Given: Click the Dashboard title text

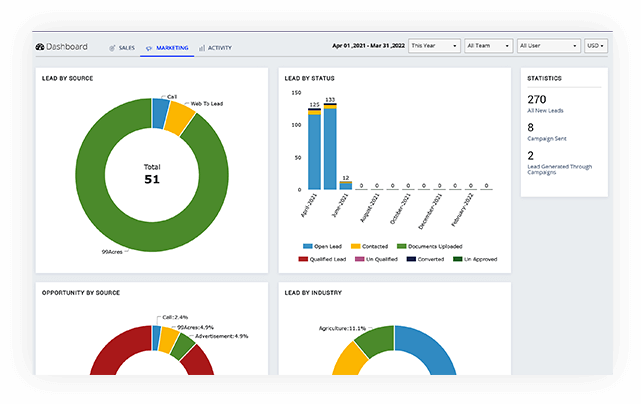Looking at the screenshot, I should [67, 47].
